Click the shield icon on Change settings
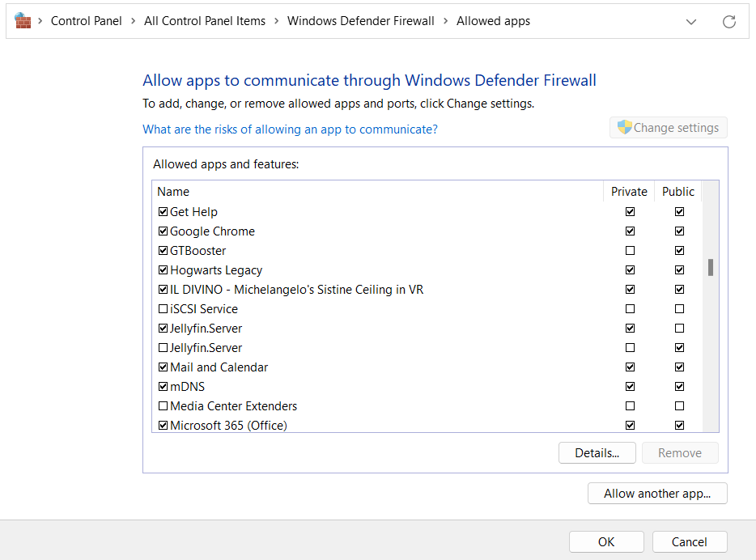This screenshot has width=756, height=560. [624, 127]
